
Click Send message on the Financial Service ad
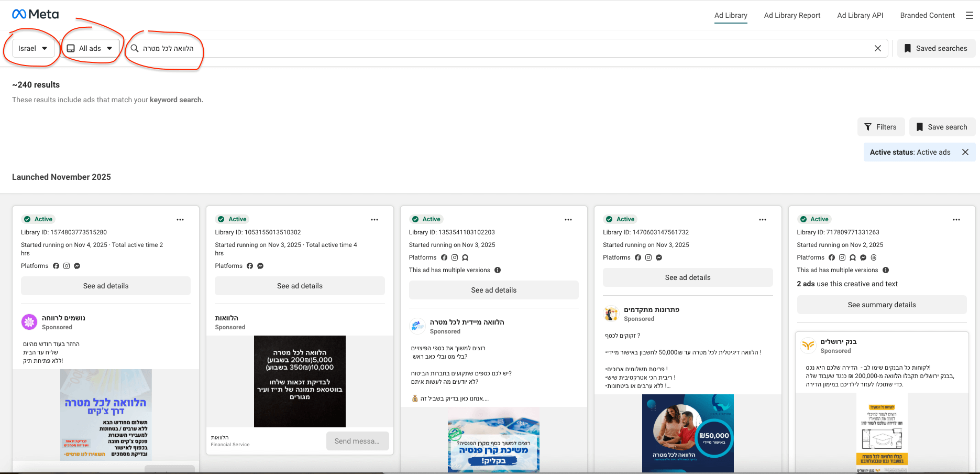click(x=358, y=441)
